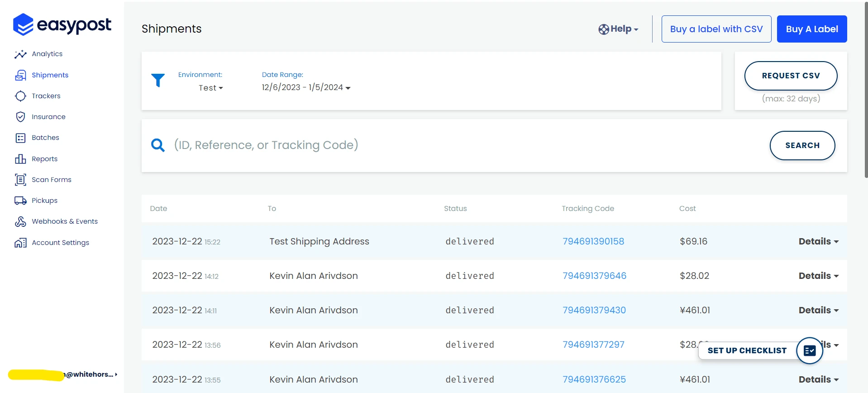The height and width of the screenshot is (393, 868).
Task: Click the Reports bar chart icon
Action: pos(20,159)
